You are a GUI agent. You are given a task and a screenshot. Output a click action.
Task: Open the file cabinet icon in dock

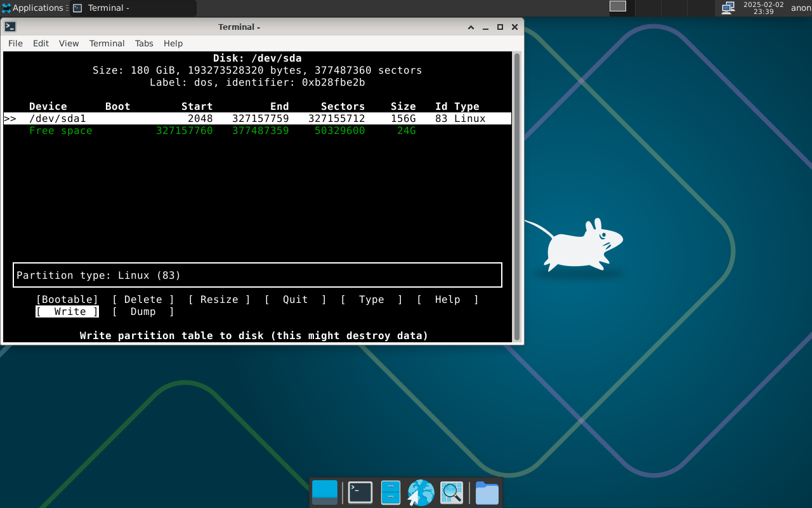(x=391, y=493)
